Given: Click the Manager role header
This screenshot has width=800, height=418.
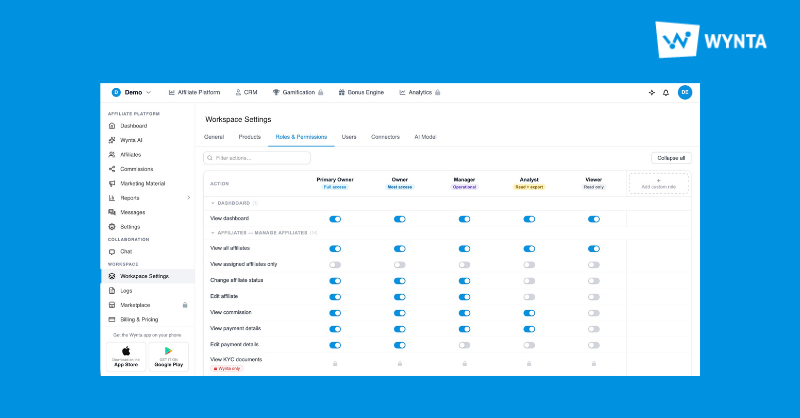Looking at the screenshot, I should (x=464, y=183).
